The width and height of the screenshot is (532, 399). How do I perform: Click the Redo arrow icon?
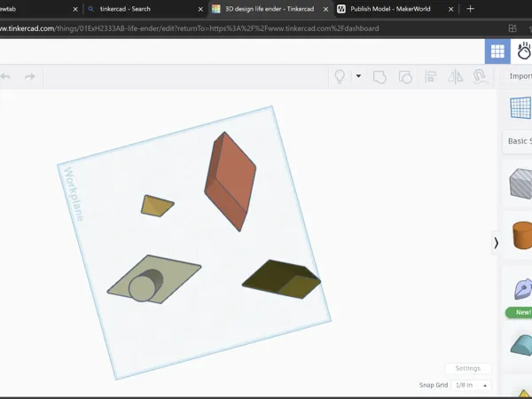(30, 76)
